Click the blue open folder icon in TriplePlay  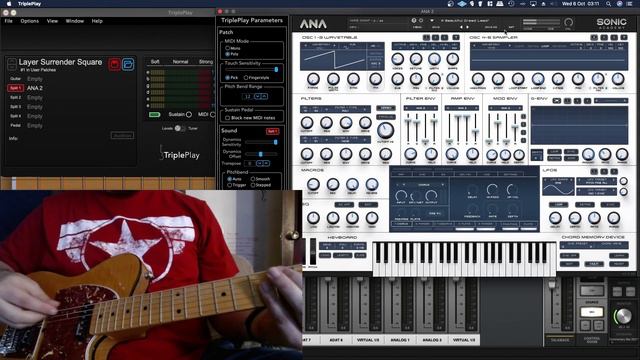(x=128, y=64)
